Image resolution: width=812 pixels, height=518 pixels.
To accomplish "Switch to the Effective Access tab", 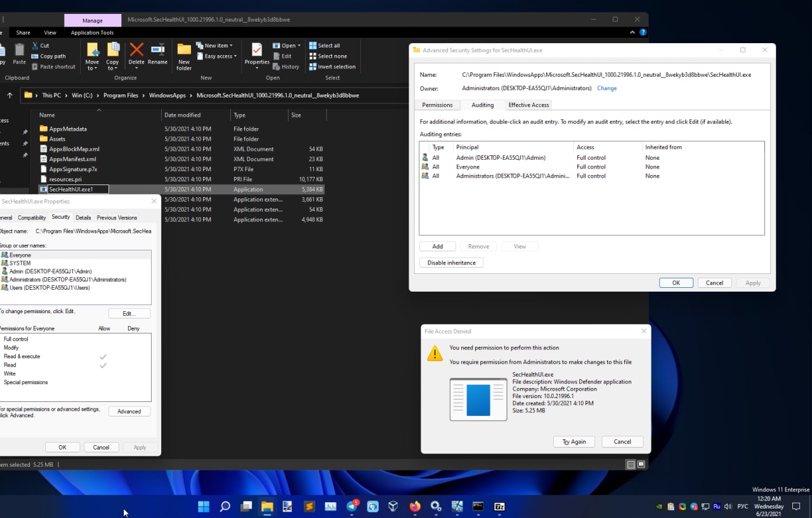I will 528,105.
